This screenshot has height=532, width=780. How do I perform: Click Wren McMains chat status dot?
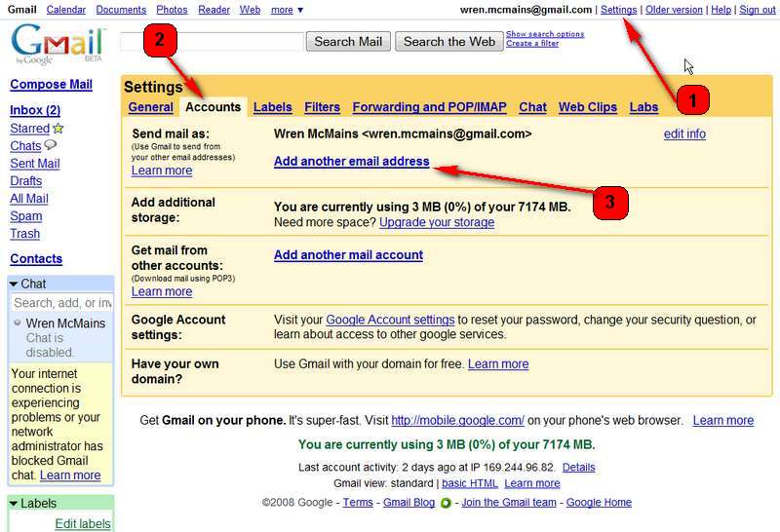[18, 323]
